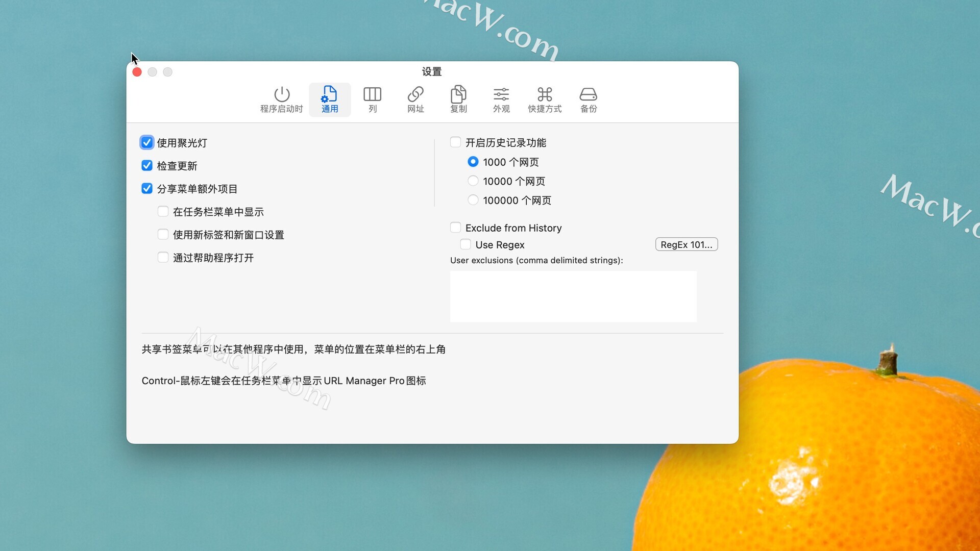Choose the 10000 个网页 radio option
This screenshot has height=551, width=980.
(x=473, y=181)
